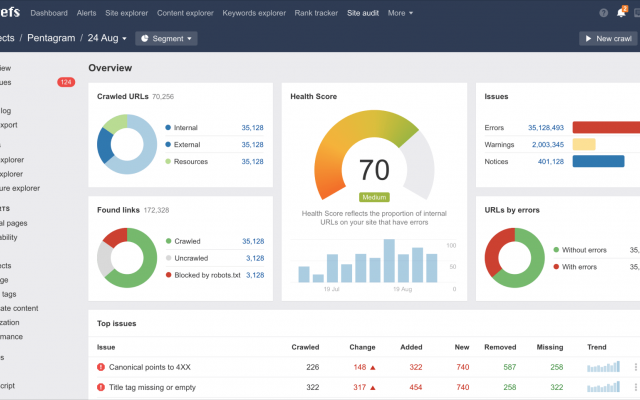Open the Segment dropdown
Viewport: 640px width, 400px height.
(166, 38)
